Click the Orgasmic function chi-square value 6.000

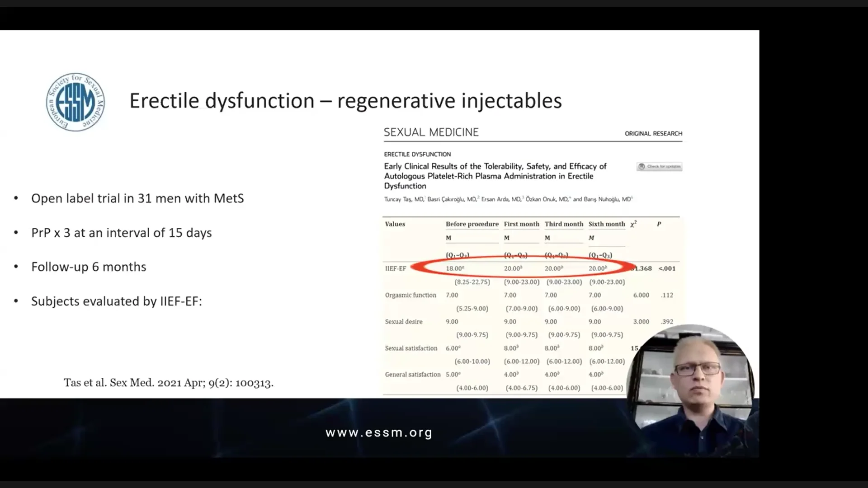click(641, 295)
